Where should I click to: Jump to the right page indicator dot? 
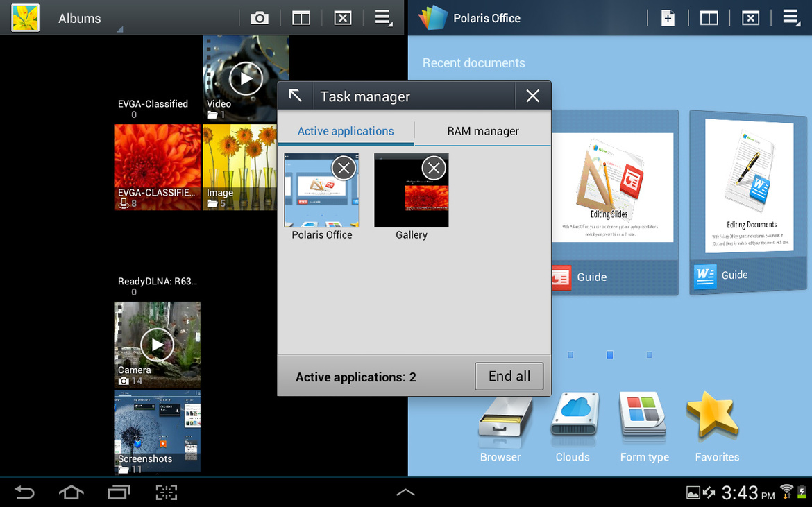[x=649, y=355]
